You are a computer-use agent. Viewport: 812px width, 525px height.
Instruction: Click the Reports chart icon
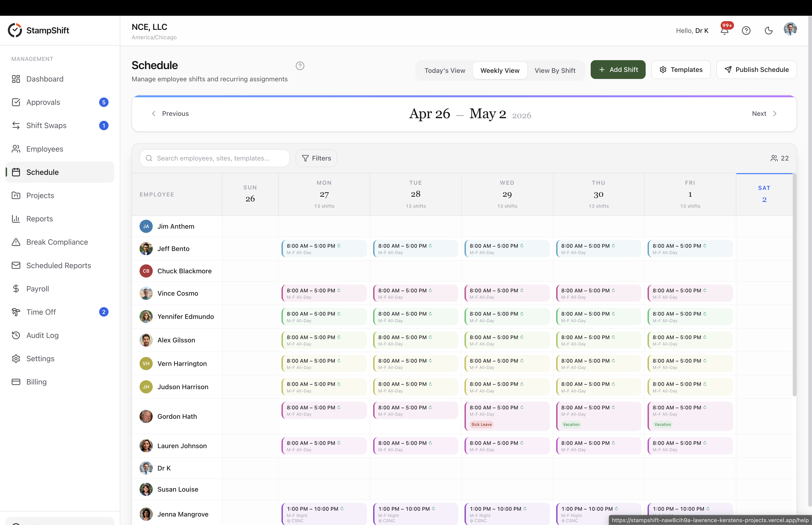pyautogui.click(x=16, y=219)
